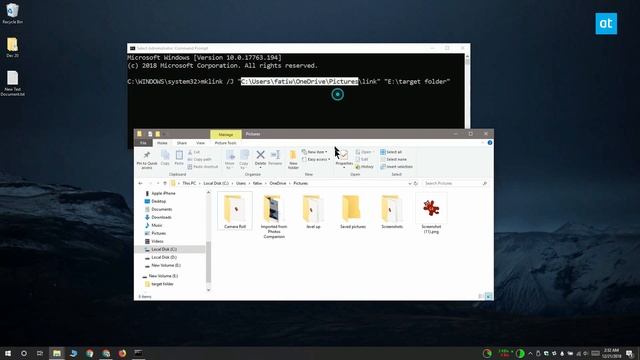Go back with the Explorer back arrow
Screen dimensions: 640x360
140,183
